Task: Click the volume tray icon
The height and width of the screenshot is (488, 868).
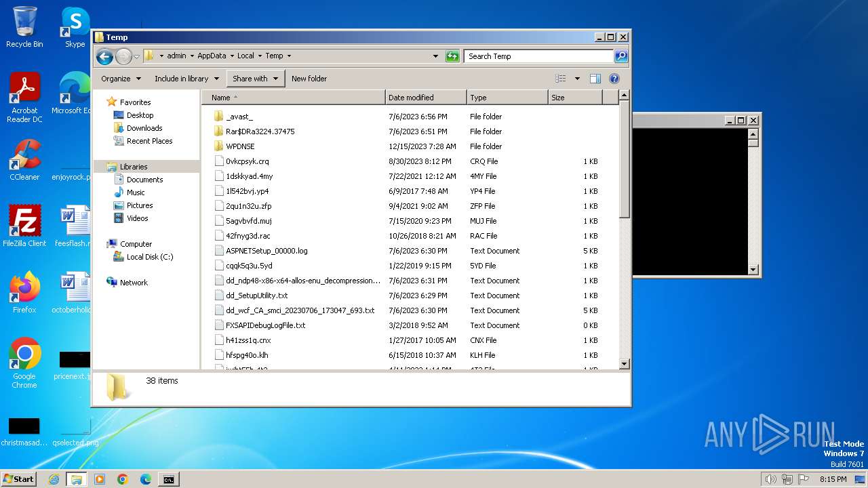Action: pyautogui.click(x=770, y=479)
